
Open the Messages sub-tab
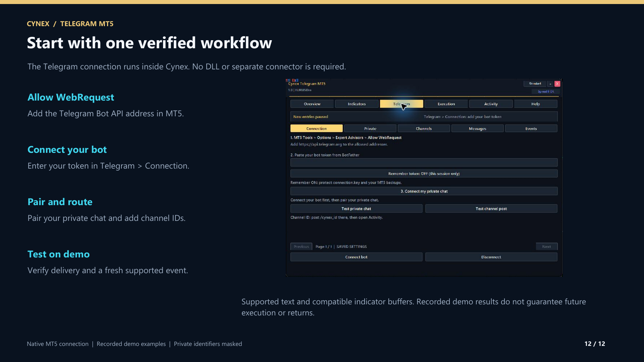477,128
